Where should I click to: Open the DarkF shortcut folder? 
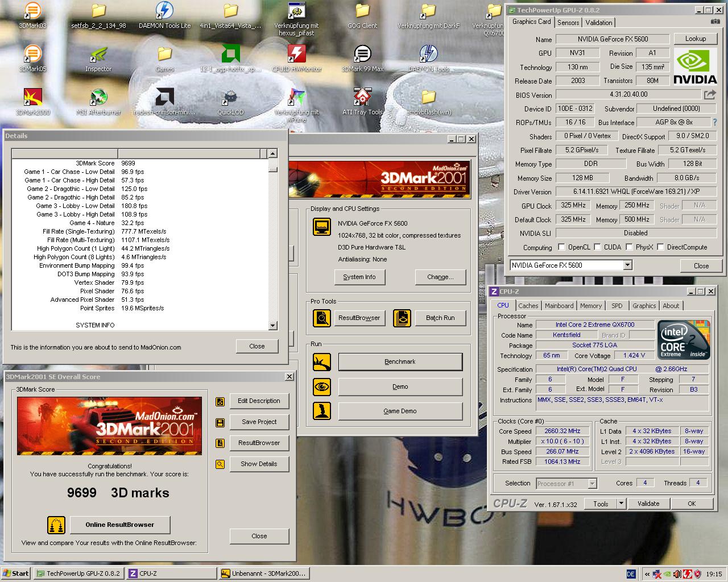428,11
